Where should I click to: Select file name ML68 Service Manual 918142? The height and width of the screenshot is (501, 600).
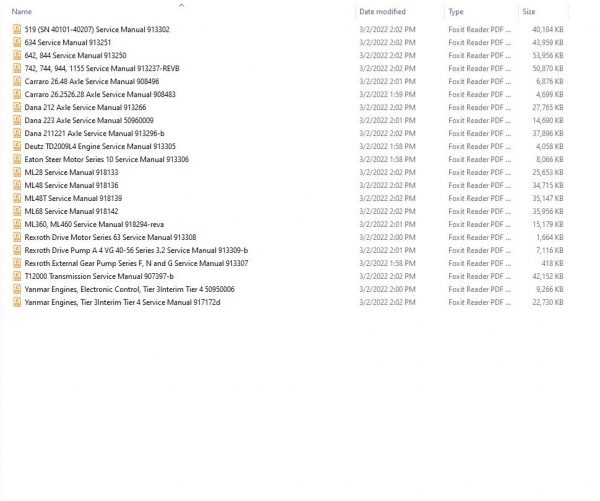click(x=72, y=212)
